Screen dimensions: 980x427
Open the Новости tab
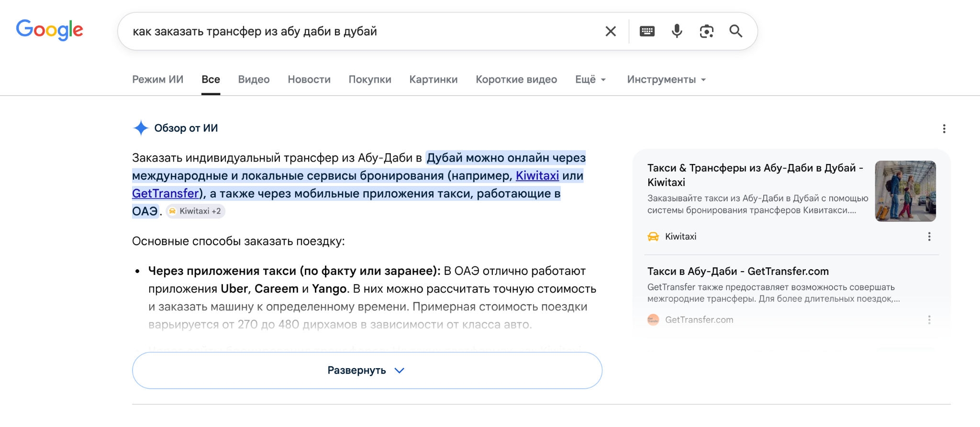309,79
